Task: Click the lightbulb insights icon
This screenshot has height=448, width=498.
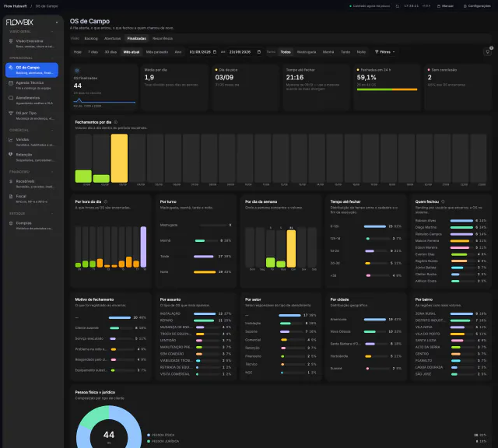Action: pyautogui.click(x=488, y=52)
